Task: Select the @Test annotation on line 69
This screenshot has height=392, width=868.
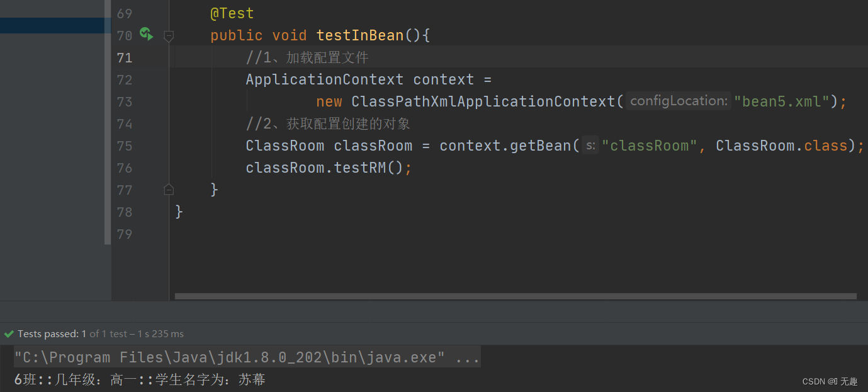Action: (x=232, y=13)
